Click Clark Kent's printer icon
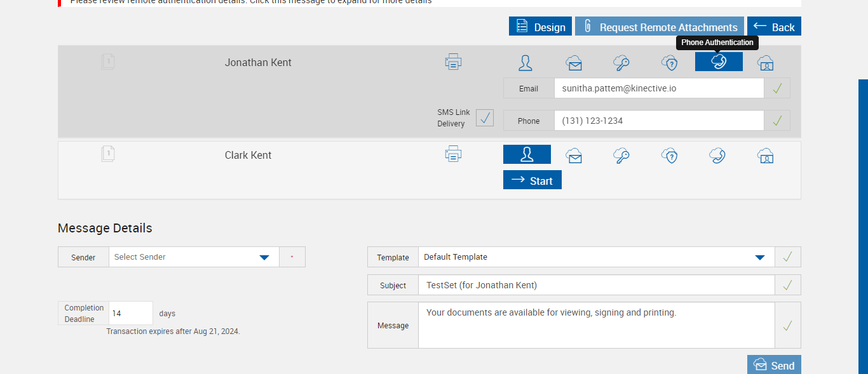 point(453,154)
